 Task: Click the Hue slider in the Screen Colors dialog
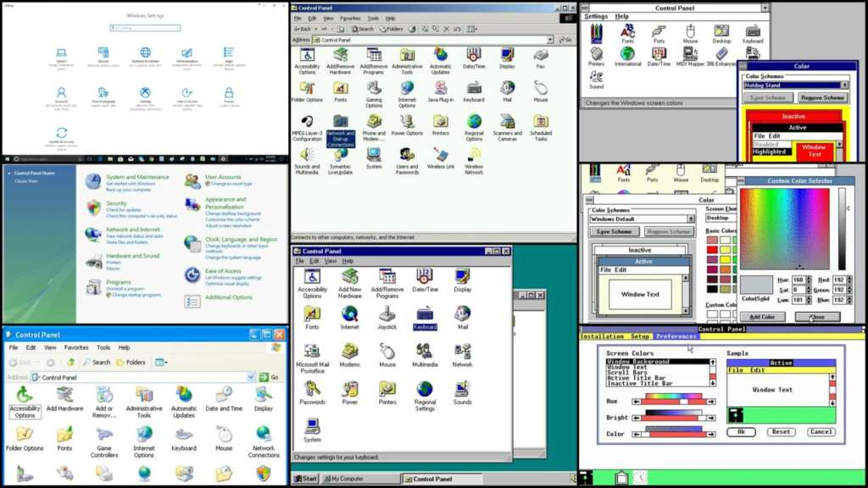point(674,401)
